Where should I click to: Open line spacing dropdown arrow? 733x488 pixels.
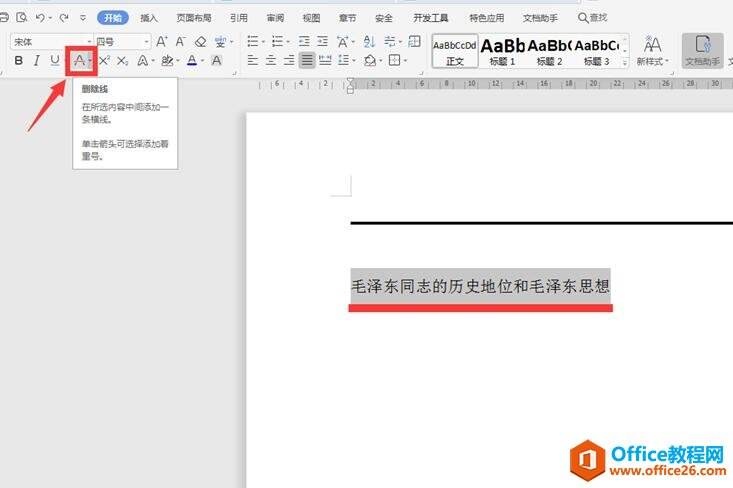[x=354, y=61]
